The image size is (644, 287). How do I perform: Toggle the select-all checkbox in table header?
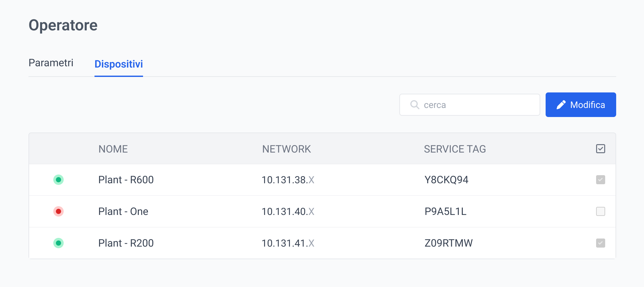coord(600,149)
